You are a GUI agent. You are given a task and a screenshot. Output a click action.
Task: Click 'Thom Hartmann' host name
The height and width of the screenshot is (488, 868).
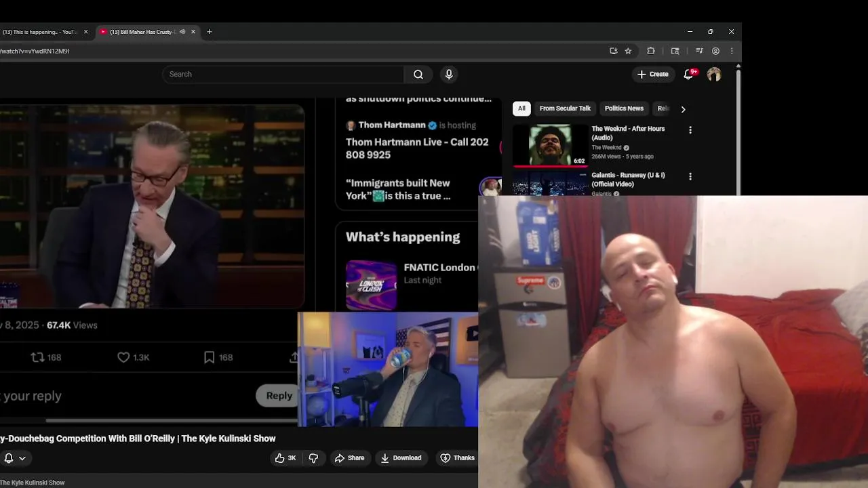point(392,125)
